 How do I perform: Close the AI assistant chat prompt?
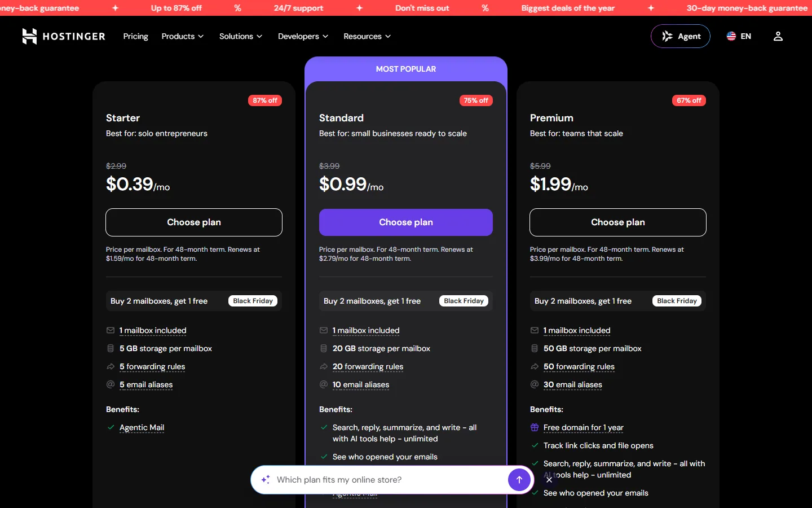tap(549, 480)
